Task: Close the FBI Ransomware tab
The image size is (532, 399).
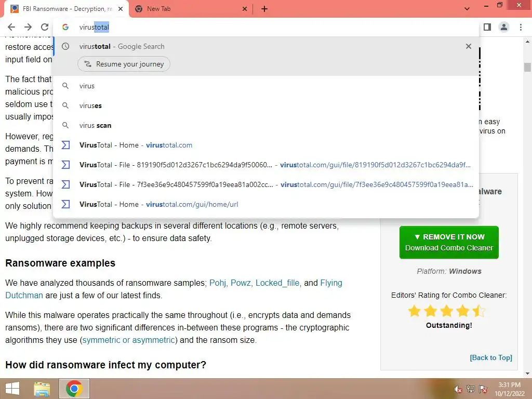Action: point(121,9)
